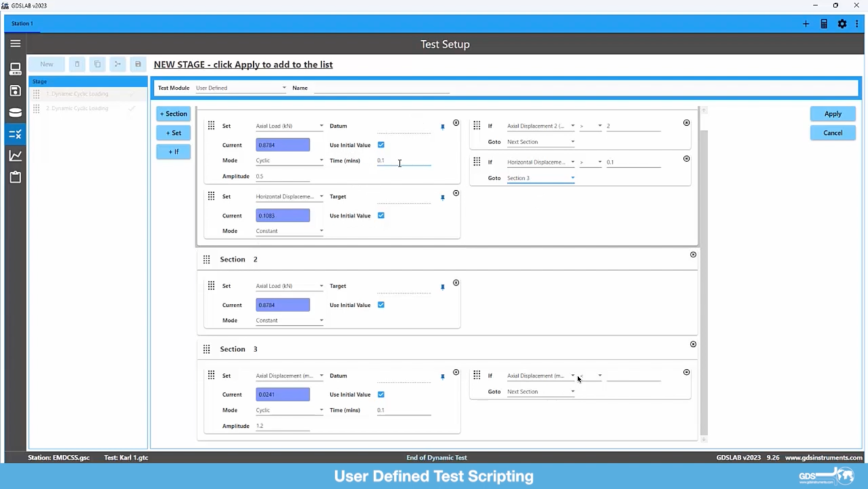
Task: Open the calculator in the top bar
Action: coord(824,24)
